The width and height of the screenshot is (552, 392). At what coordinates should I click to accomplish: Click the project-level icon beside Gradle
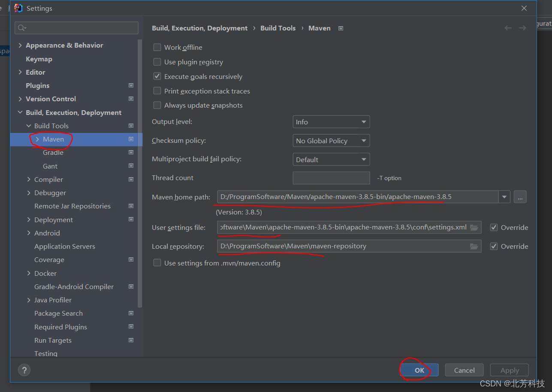pos(131,152)
